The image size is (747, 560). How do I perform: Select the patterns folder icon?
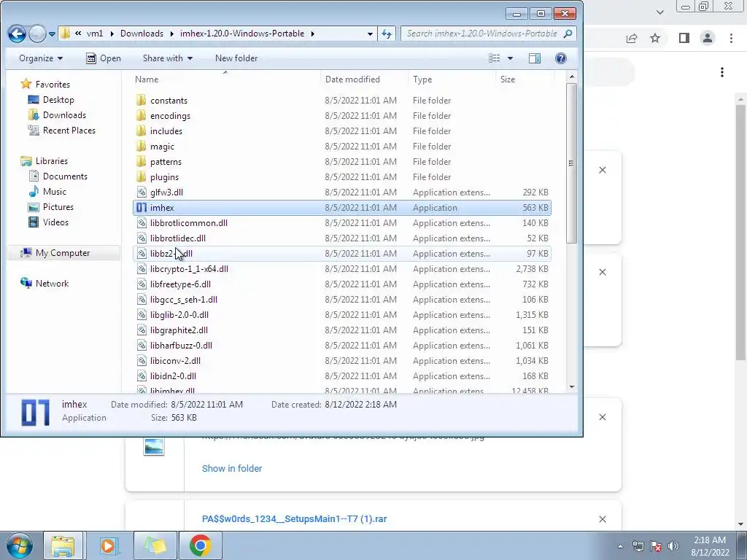click(141, 161)
